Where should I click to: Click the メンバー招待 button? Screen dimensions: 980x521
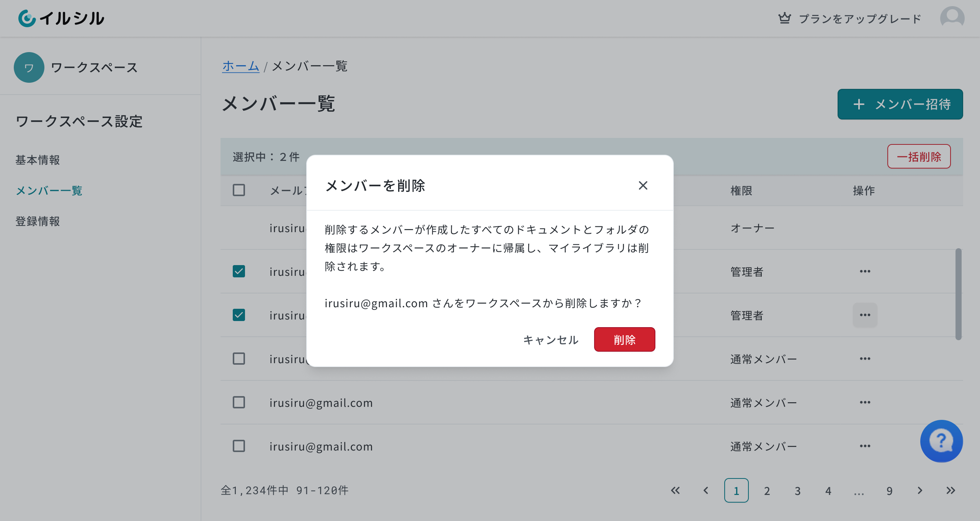click(900, 104)
